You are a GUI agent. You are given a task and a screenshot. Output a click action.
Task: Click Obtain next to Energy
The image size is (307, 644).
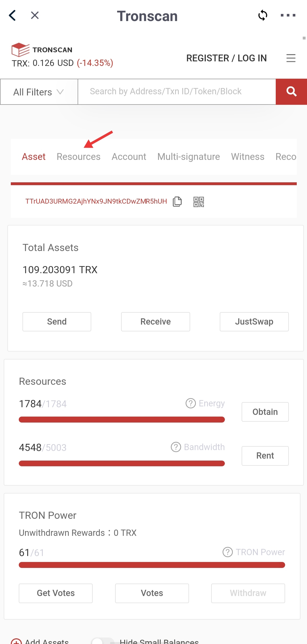(265, 412)
